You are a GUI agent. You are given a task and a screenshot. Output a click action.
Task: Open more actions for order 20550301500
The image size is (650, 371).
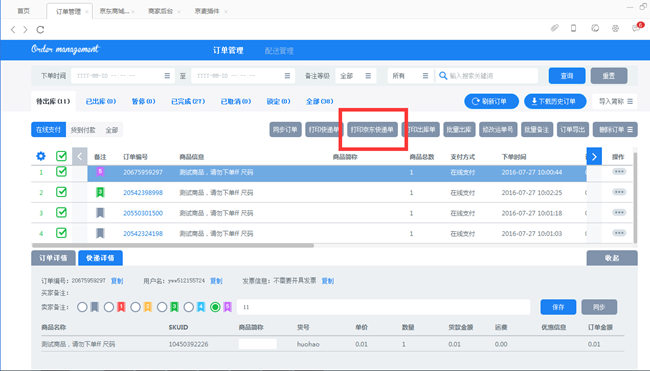pos(619,212)
